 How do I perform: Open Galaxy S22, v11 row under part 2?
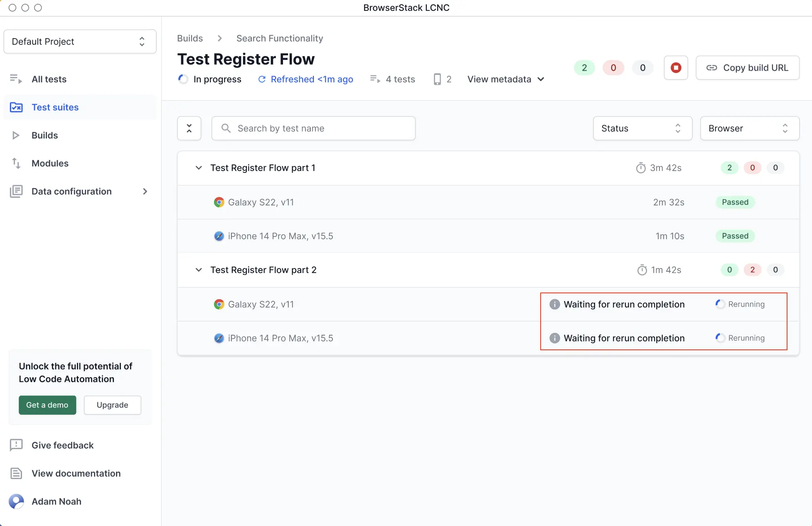[x=488, y=305]
